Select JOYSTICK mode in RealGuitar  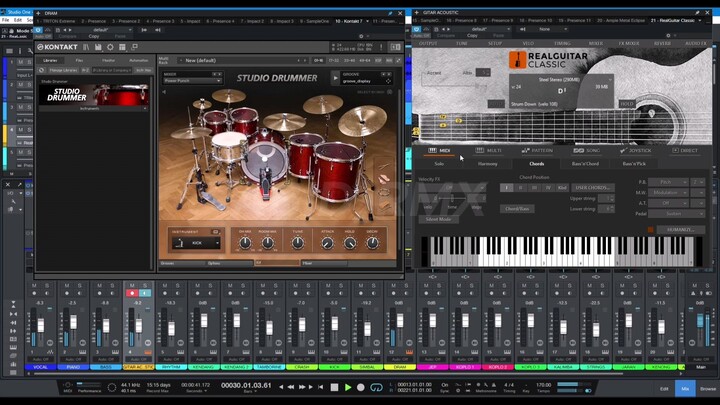click(636, 151)
